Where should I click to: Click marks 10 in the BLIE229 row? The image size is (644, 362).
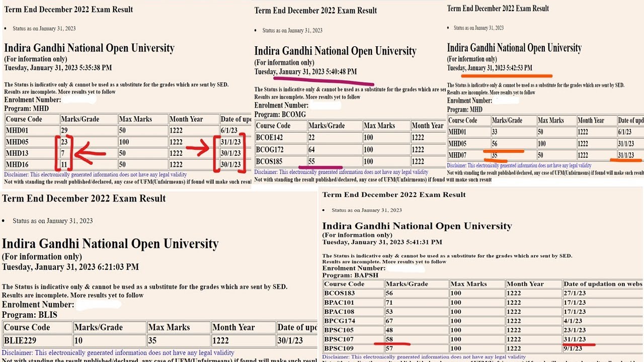(x=78, y=340)
